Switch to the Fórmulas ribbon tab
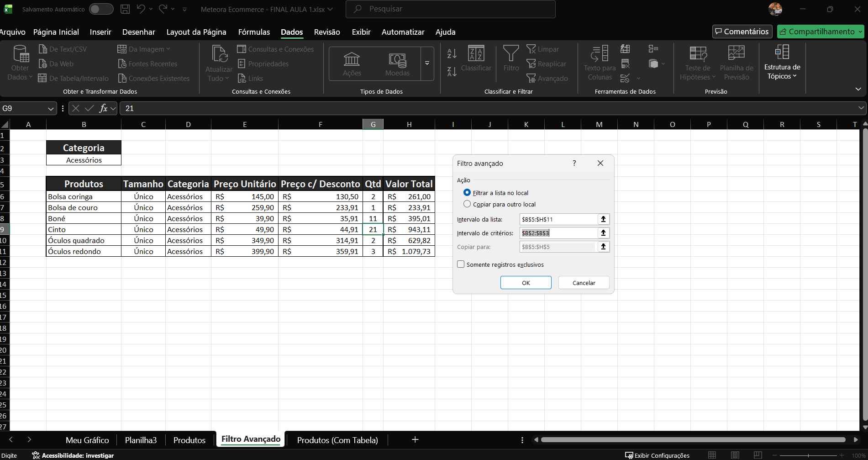The image size is (868, 460). (x=254, y=32)
